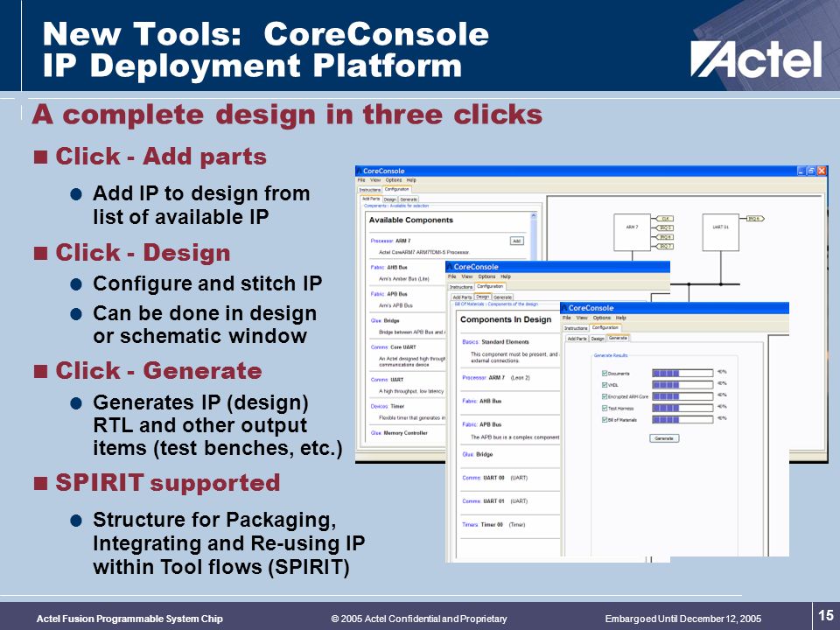Close the back CoreConsole window
Image resolution: width=840 pixels, height=630 pixels.
tap(822, 171)
